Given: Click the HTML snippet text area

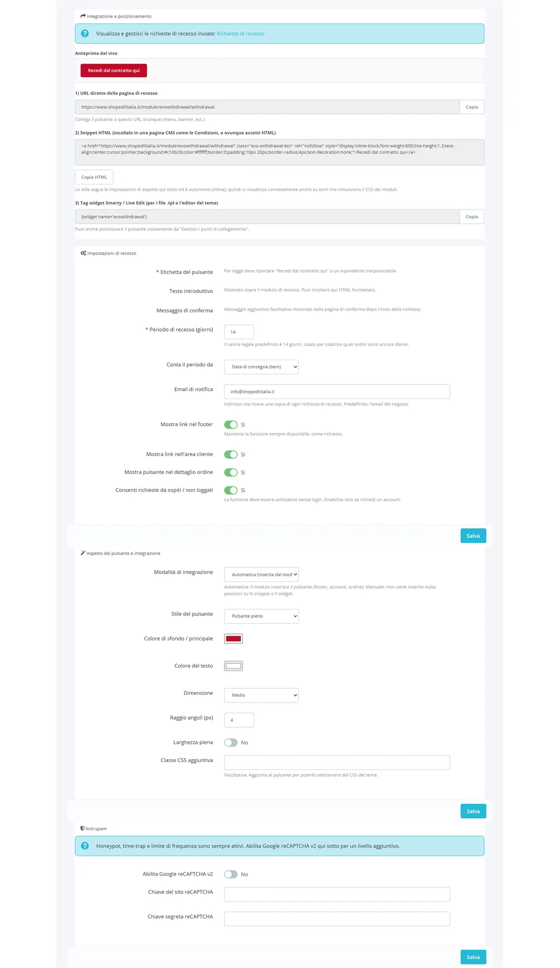Looking at the screenshot, I should click(x=279, y=152).
